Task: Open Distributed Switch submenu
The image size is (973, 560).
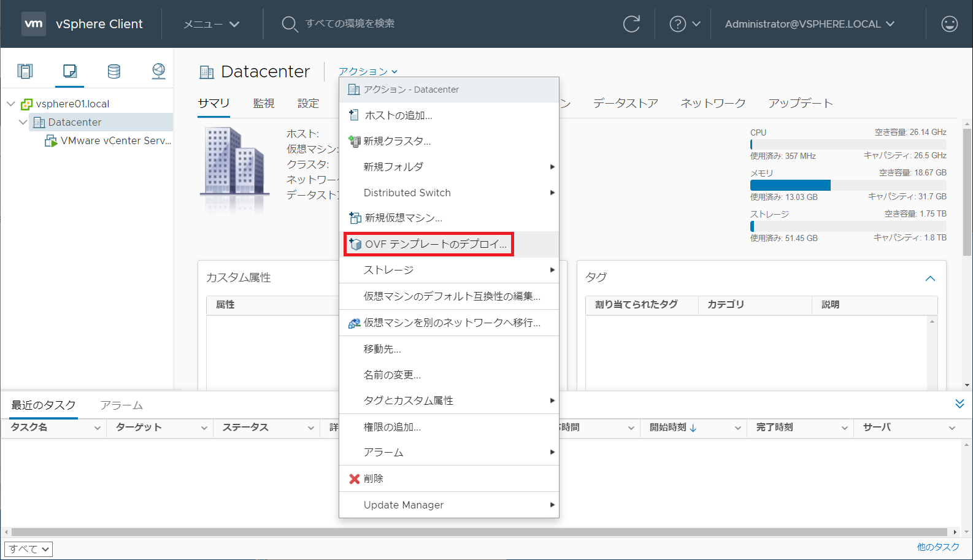Action: click(x=449, y=193)
